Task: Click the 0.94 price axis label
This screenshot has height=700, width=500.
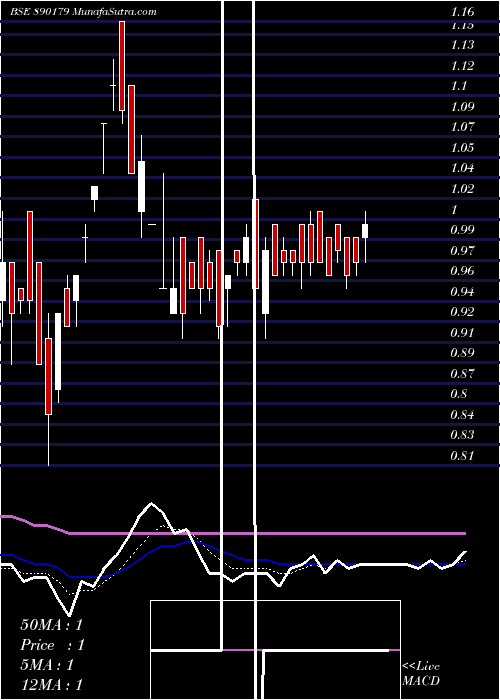Action: click(462, 292)
